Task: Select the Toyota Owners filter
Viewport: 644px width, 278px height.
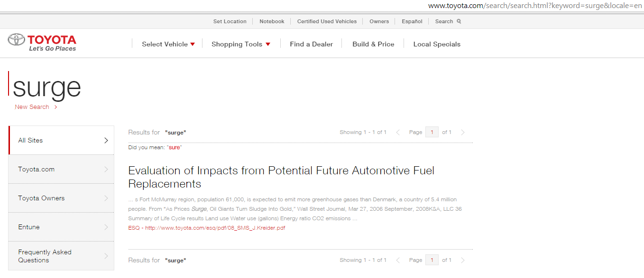Action: (61, 198)
